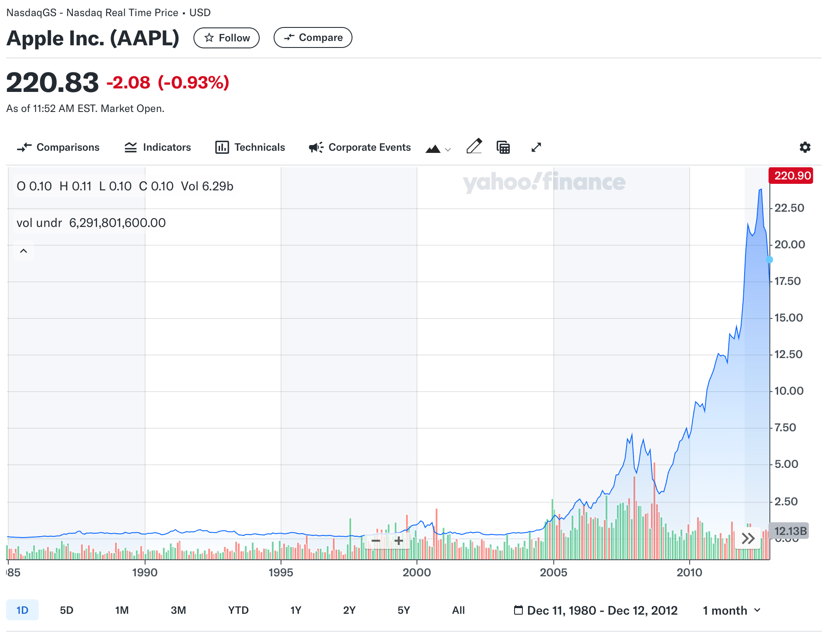Click the 20.00 y-axis label
The width and height of the screenshot is (840, 636).
(x=789, y=245)
